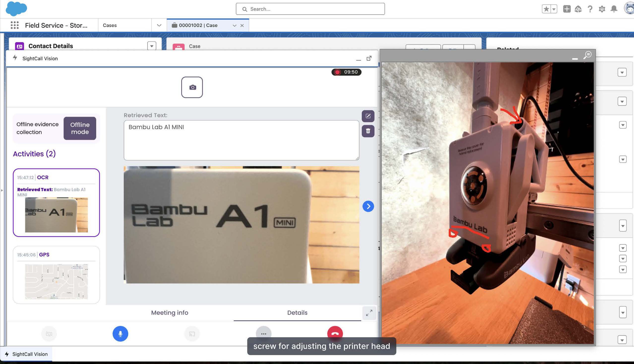Open the Cases tab dropdown chevron
This screenshot has height=364, width=634.
[159, 25]
